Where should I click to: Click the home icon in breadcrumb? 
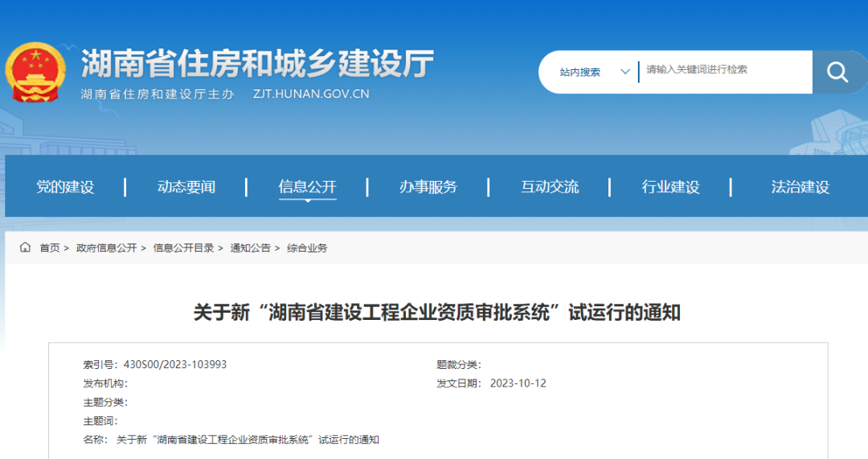26,248
